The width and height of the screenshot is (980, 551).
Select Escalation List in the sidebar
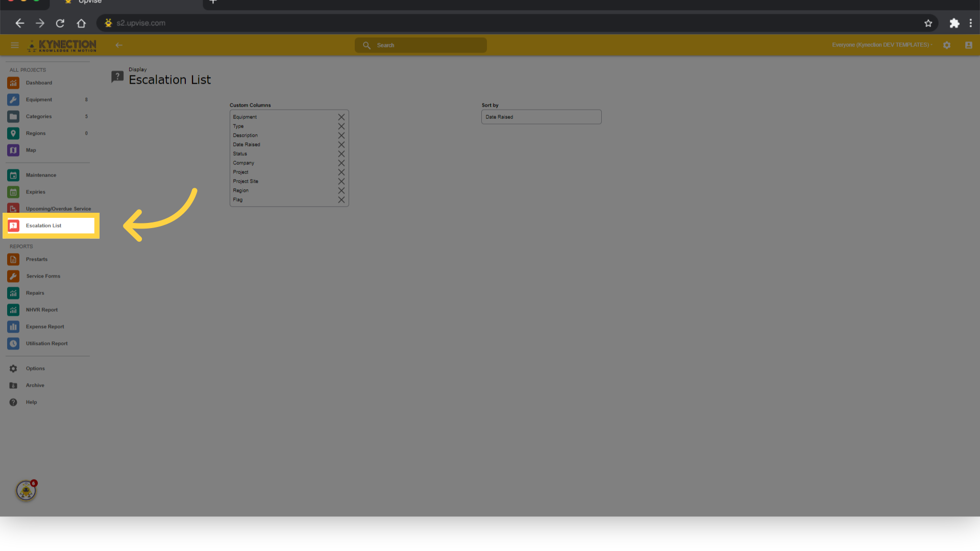pyautogui.click(x=51, y=226)
